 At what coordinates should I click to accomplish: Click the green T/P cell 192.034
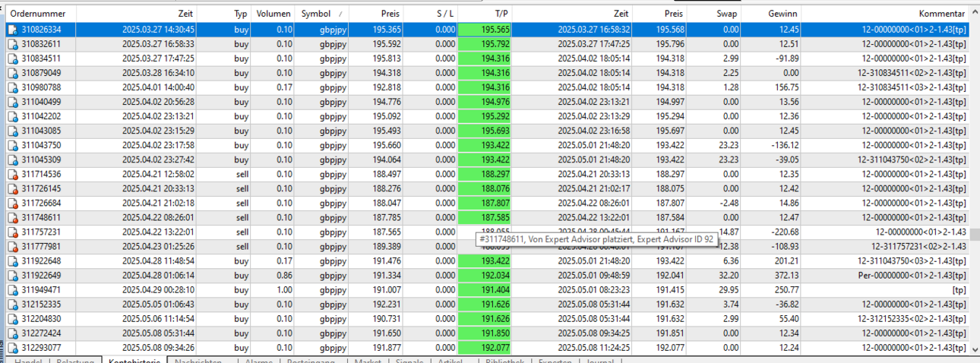click(485, 275)
